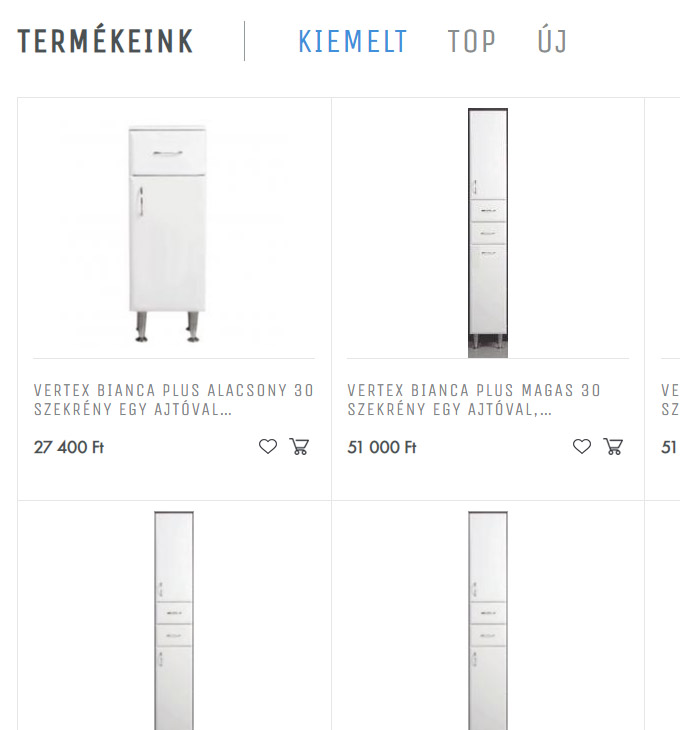Click the metal legs of the low cabinet photo
The width and height of the screenshot is (680, 730).
point(168,327)
